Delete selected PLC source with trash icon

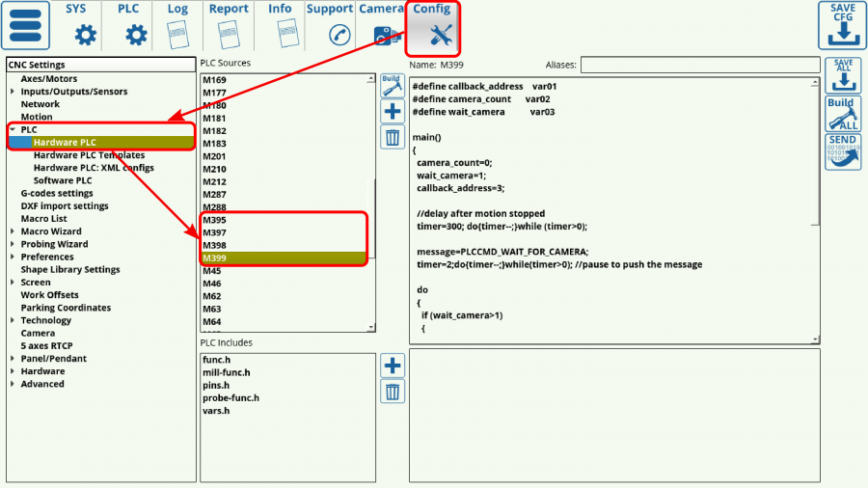point(393,137)
